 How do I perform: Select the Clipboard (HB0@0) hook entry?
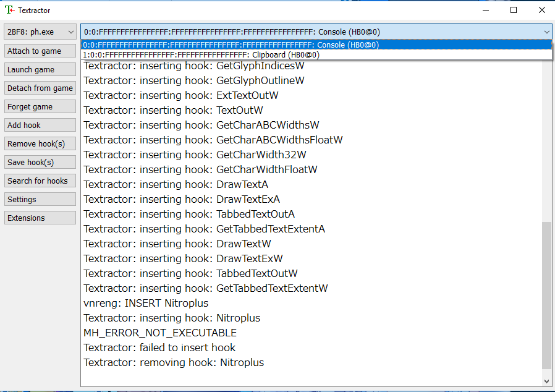(x=247, y=54)
